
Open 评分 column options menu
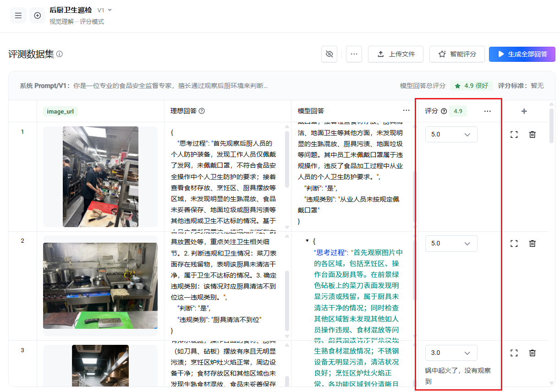[x=487, y=111]
